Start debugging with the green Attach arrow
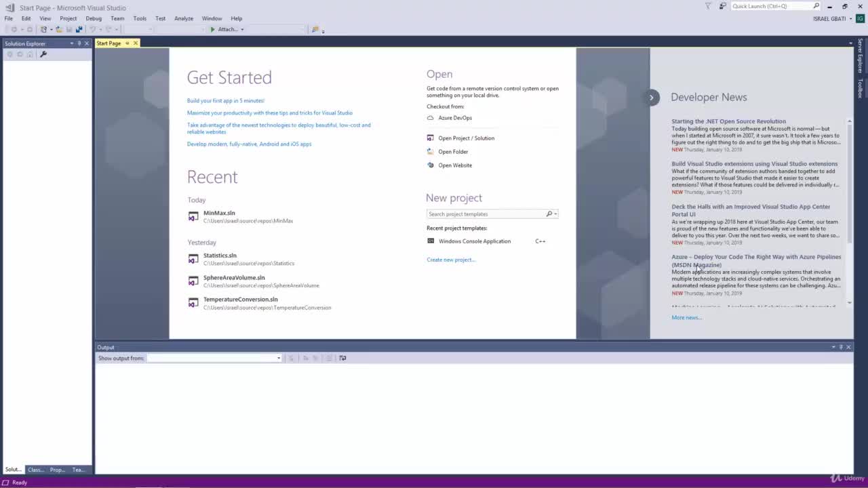The height and width of the screenshot is (488, 868). click(x=213, y=29)
